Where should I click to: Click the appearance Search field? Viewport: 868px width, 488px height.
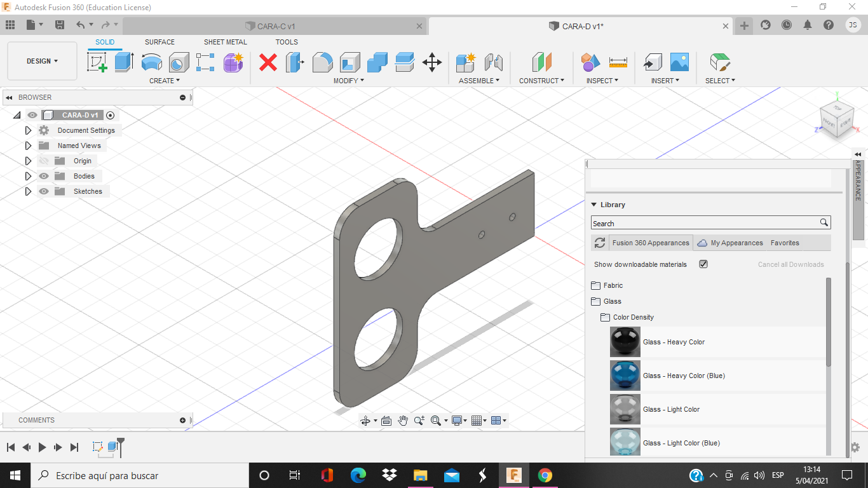point(710,223)
